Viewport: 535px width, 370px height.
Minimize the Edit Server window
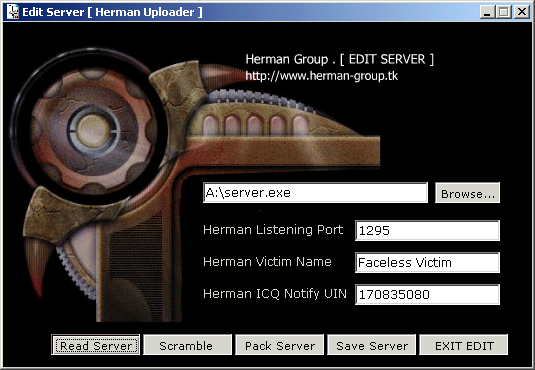coord(487,12)
